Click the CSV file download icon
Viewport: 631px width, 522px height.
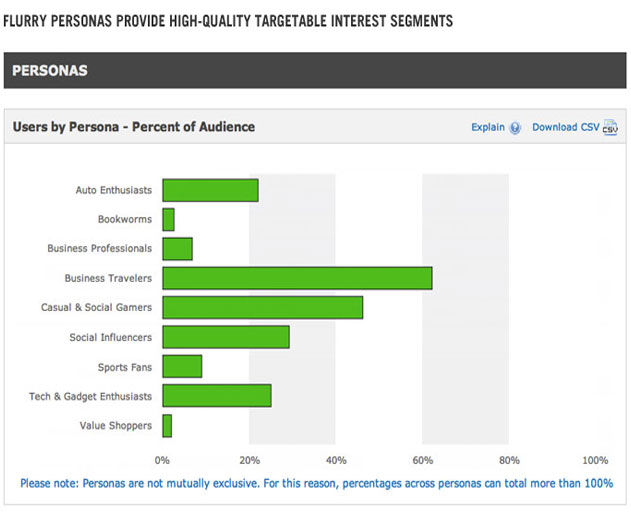[x=610, y=128]
